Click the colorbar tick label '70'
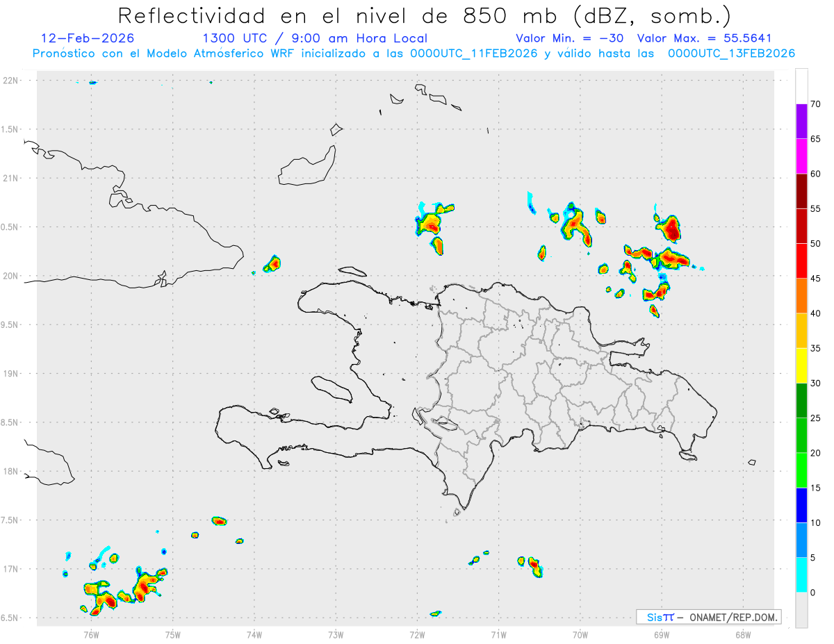This screenshot has height=644, width=834. pos(816,104)
